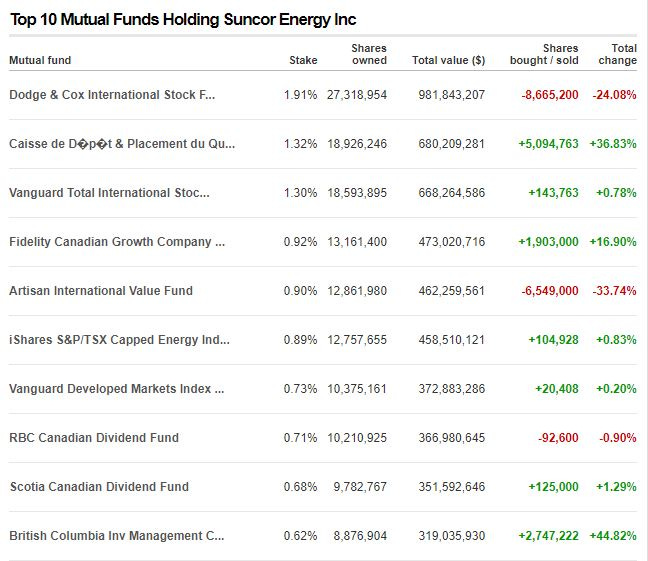Select total value 351,592,646
648x561 pixels.
click(x=451, y=487)
